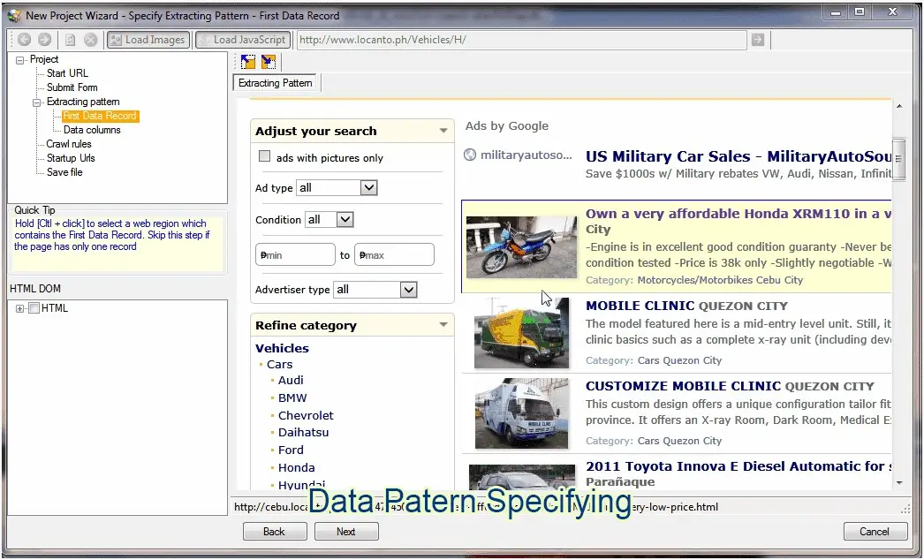The height and width of the screenshot is (560, 924).
Task: Click the browser Back arrow icon
Action: coord(24,40)
